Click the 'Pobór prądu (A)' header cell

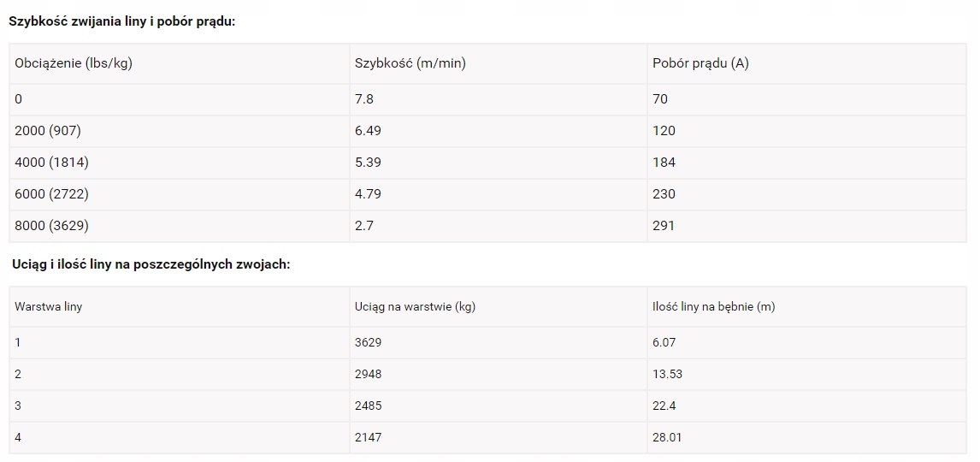pyautogui.click(x=700, y=63)
